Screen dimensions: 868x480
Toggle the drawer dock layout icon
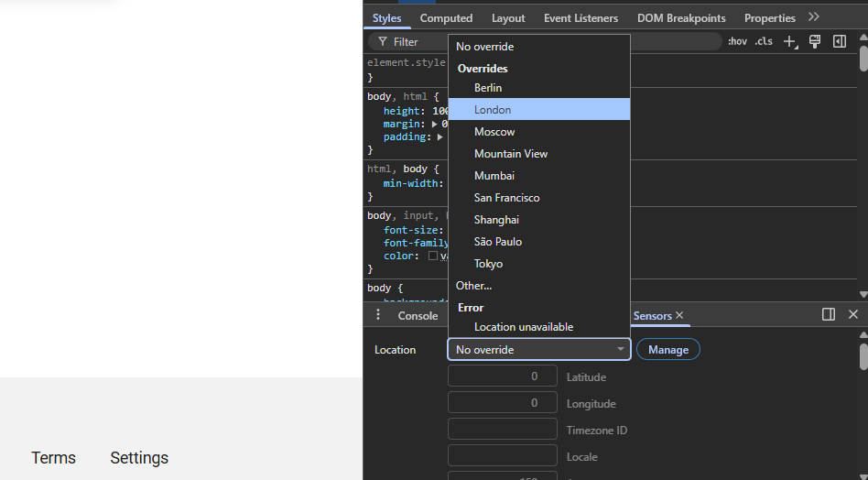(829, 314)
